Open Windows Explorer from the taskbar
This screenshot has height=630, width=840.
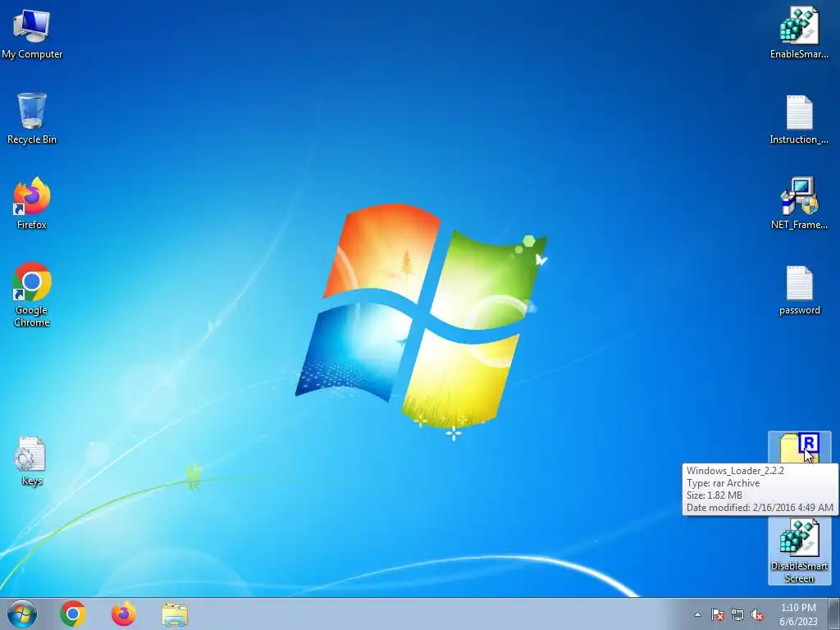(175, 614)
